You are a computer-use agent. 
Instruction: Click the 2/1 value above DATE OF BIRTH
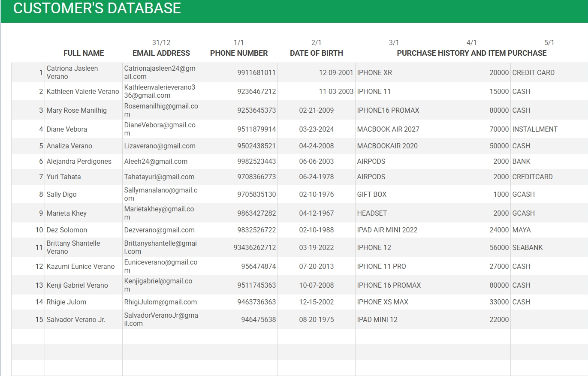[x=317, y=42]
